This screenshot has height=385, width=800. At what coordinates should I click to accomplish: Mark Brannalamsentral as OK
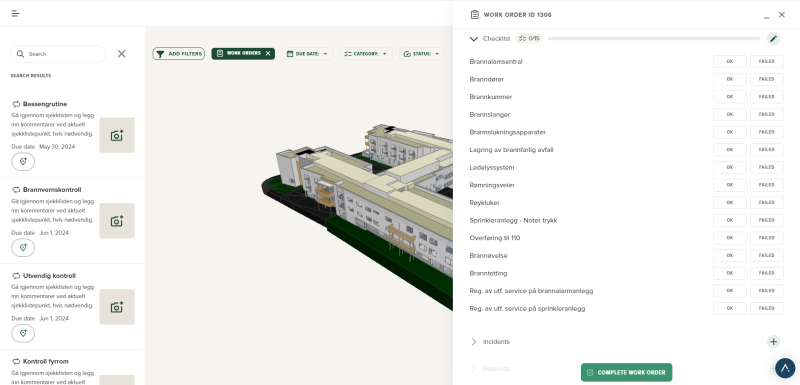[x=730, y=62]
